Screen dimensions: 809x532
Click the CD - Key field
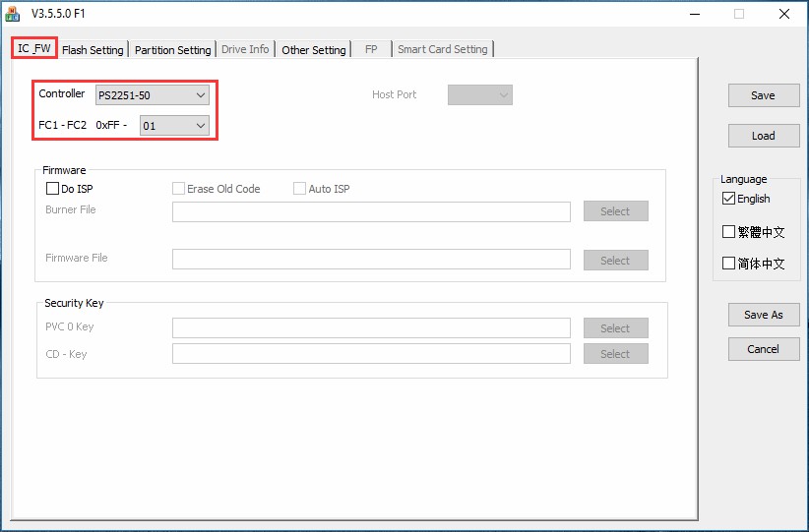[x=371, y=354]
